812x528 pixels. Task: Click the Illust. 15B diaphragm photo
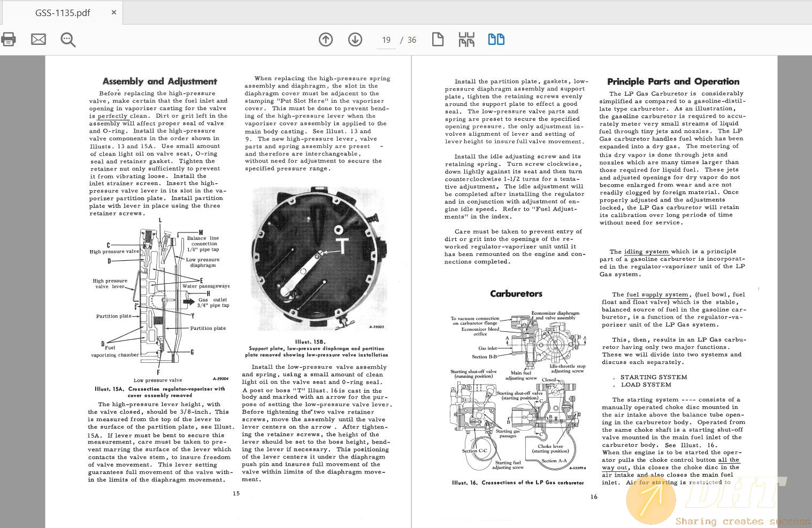(x=318, y=259)
